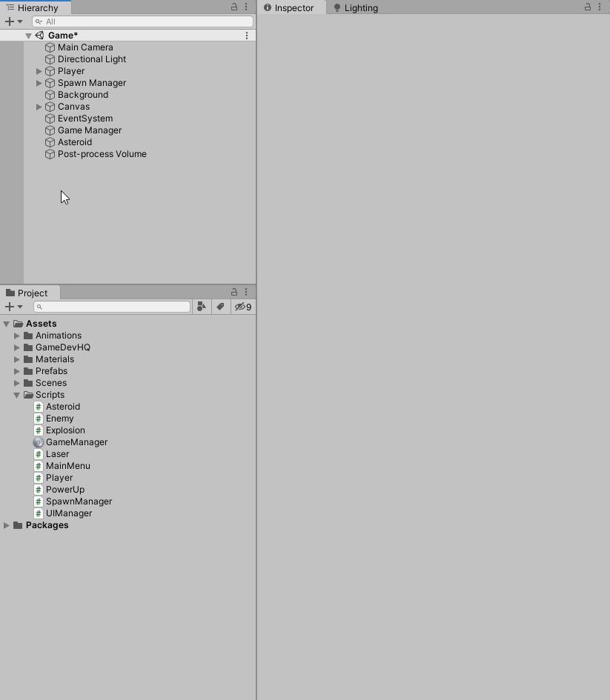The height and width of the screenshot is (700, 610).
Task: Lock the Inspector panel
Action: pyautogui.click(x=588, y=7)
